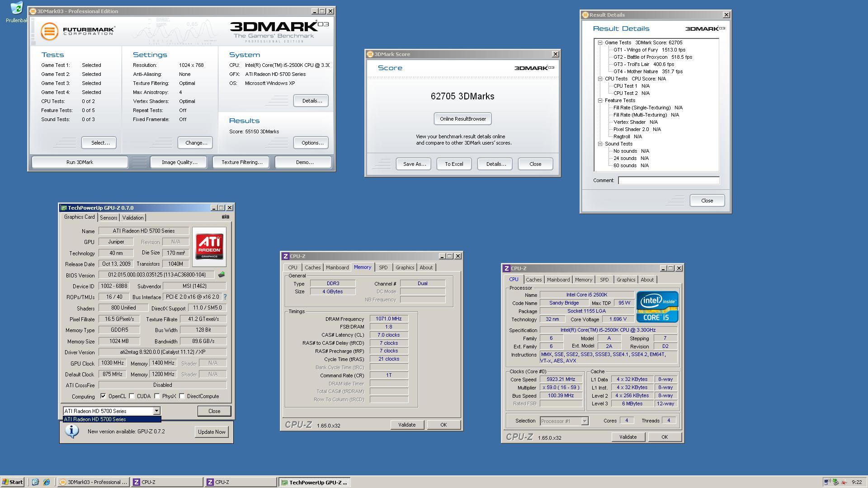Click Close button in Result Details window
The image size is (868, 488).
pos(707,201)
